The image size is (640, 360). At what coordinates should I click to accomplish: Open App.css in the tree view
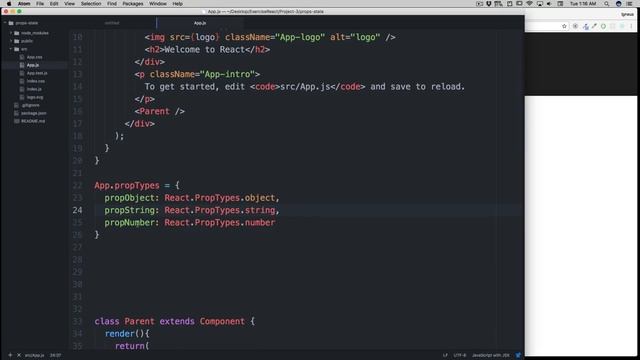pyautogui.click(x=34, y=57)
